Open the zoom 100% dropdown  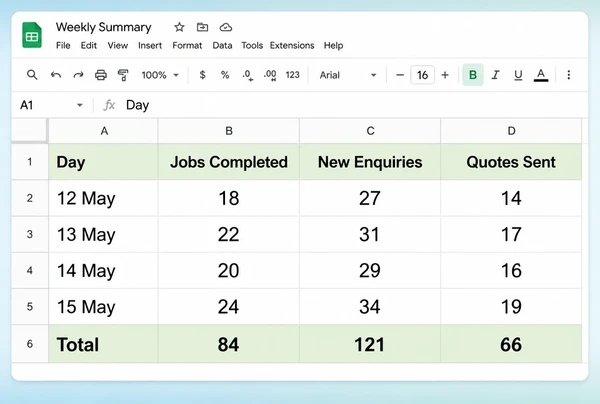[160, 75]
